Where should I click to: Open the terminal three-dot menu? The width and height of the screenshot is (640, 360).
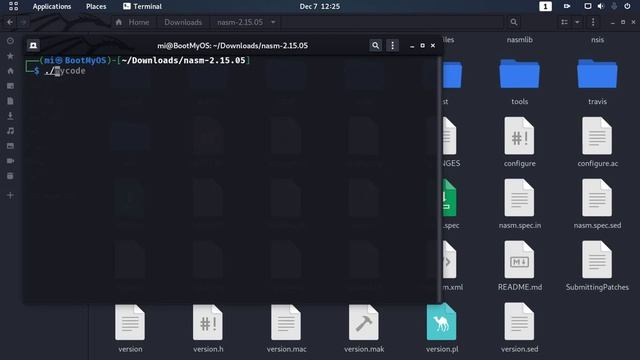[392, 45]
